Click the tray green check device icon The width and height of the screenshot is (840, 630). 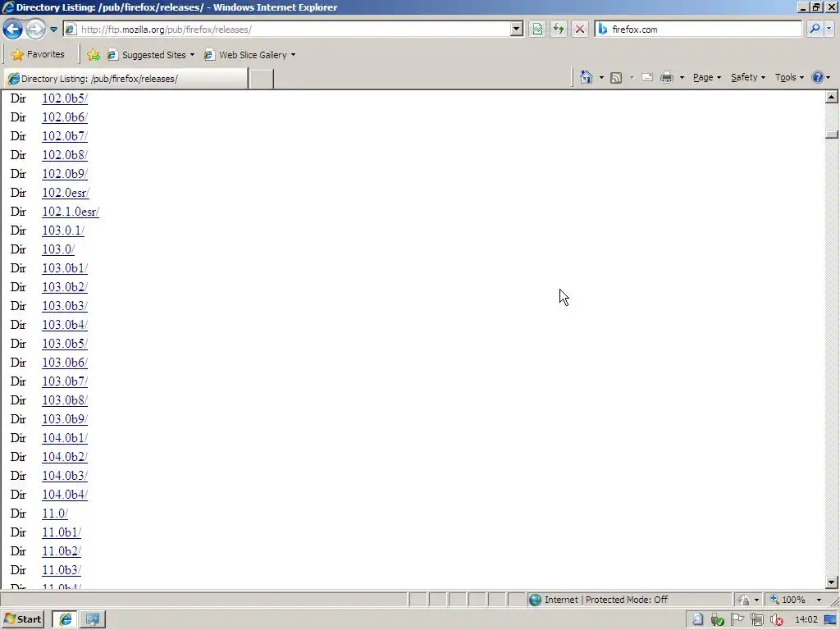(717, 620)
